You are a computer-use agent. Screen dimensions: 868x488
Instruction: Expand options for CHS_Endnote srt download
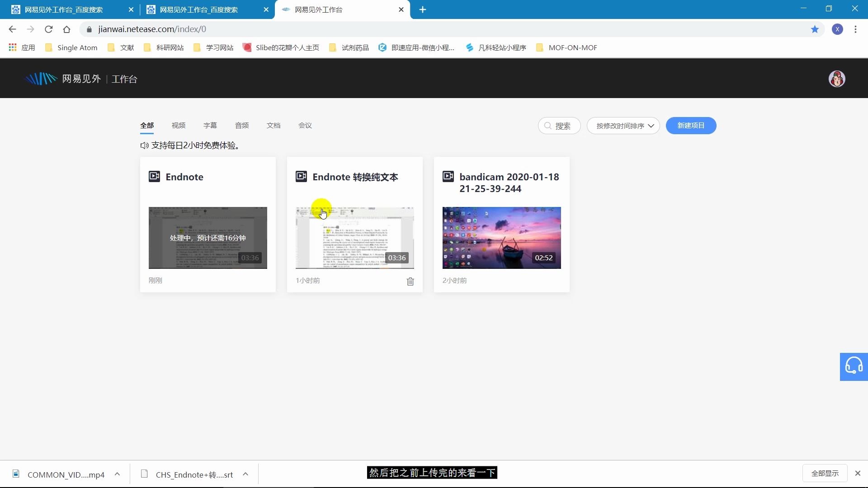(x=245, y=474)
